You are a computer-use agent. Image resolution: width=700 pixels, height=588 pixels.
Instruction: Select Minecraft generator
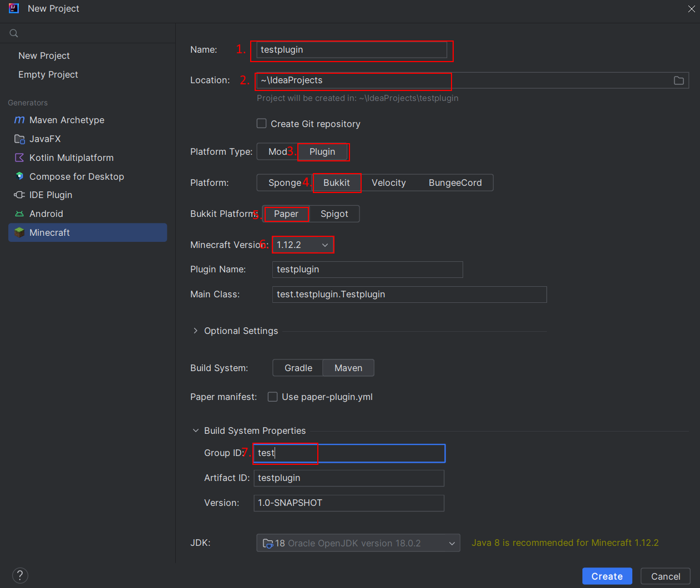coord(88,232)
